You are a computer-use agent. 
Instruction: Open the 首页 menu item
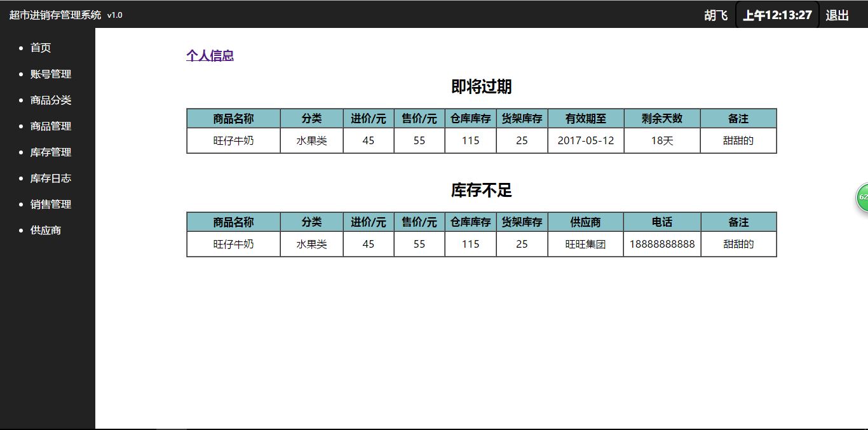pos(41,48)
